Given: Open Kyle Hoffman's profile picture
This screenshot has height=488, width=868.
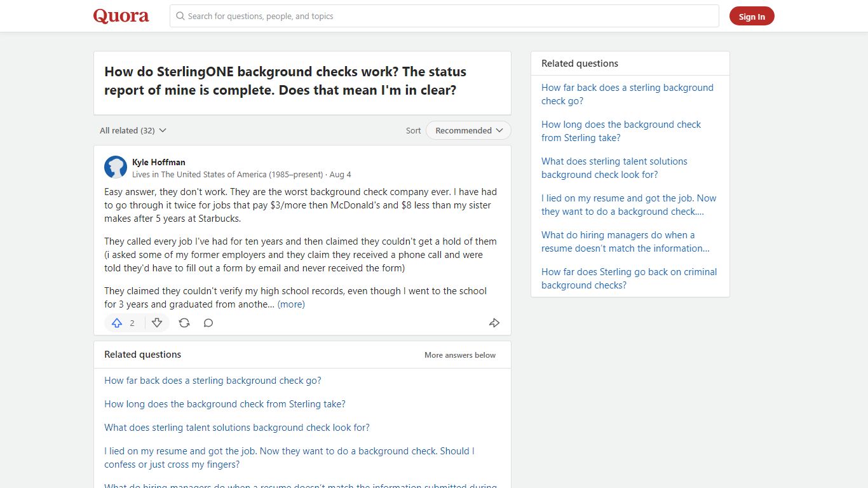Looking at the screenshot, I should 116,167.
